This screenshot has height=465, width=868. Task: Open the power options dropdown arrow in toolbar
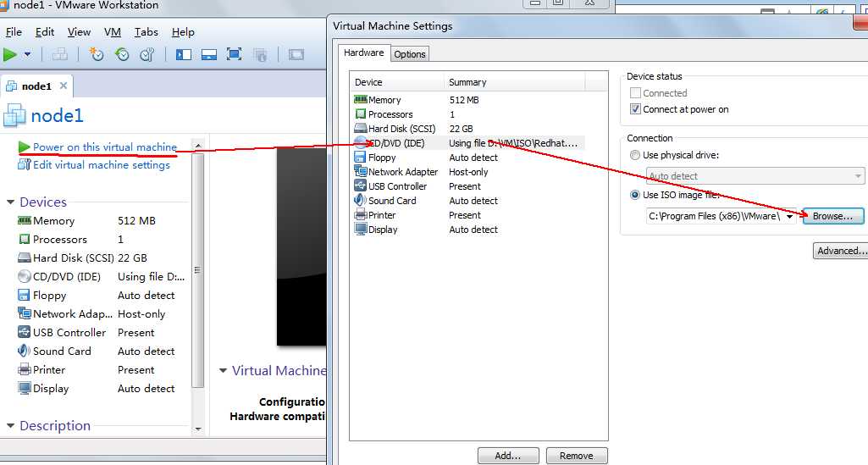click(27, 54)
